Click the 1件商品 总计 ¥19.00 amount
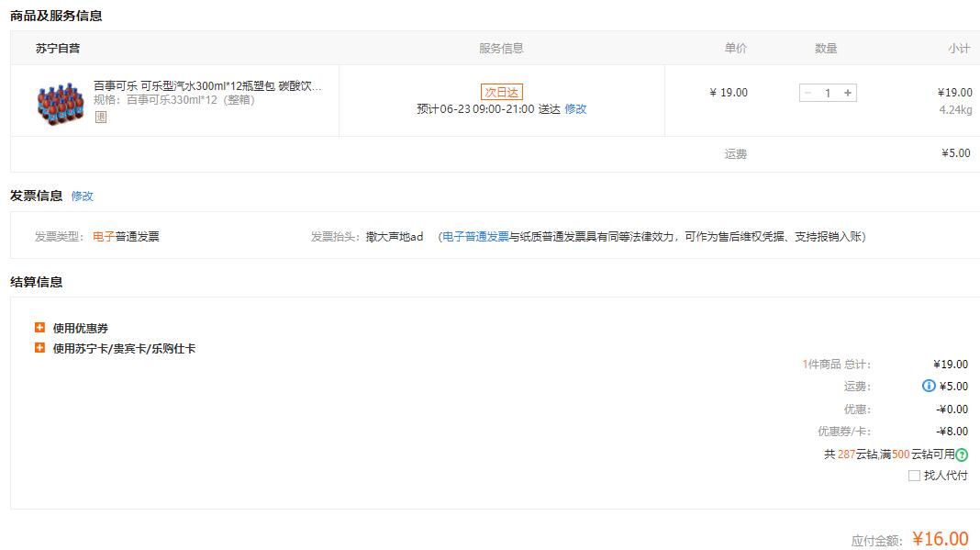 [x=951, y=365]
